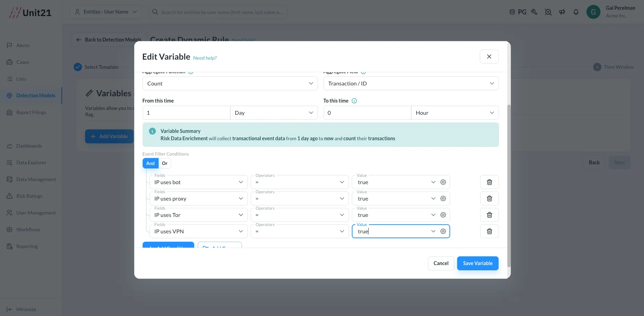Navigate to Data Explorer
The height and width of the screenshot is (316, 644).
click(x=31, y=163)
